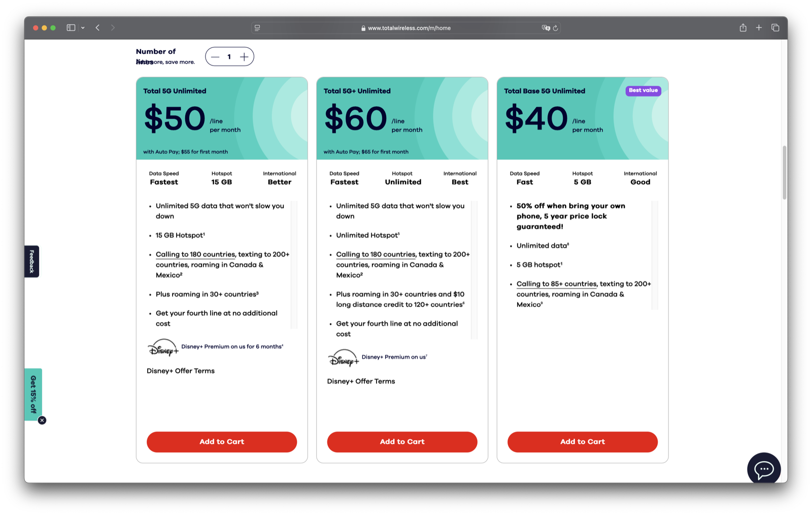Open Calling to 180 countries link in $60 plan
Screen dimensions: 812x515
point(376,254)
